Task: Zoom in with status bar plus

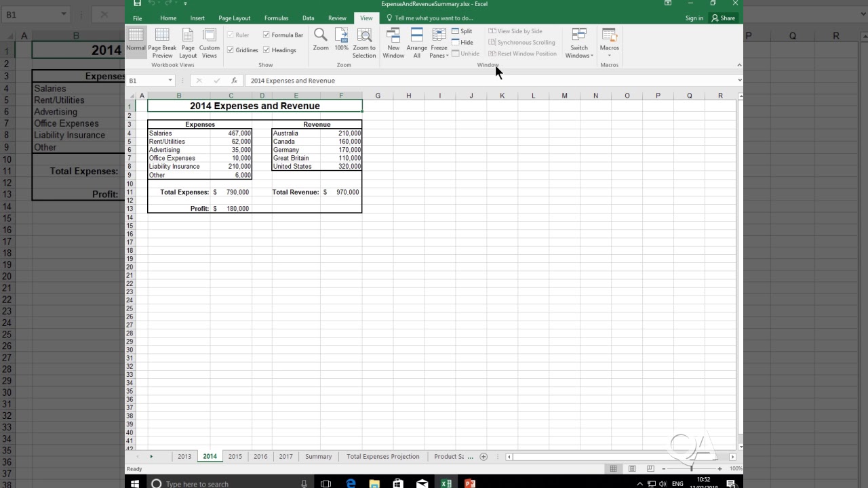Action: pyautogui.click(x=720, y=468)
